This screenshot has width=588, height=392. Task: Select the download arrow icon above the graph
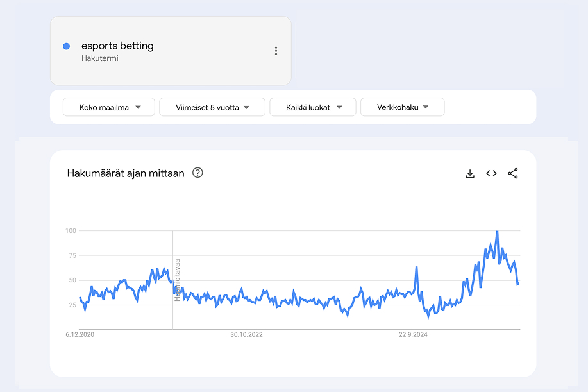[x=470, y=173]
